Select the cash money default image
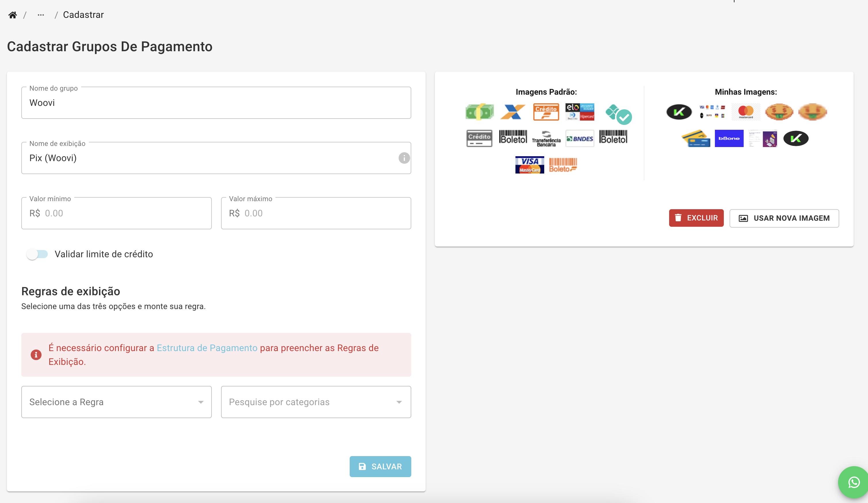The image size is (868, 503). (479, 112)
